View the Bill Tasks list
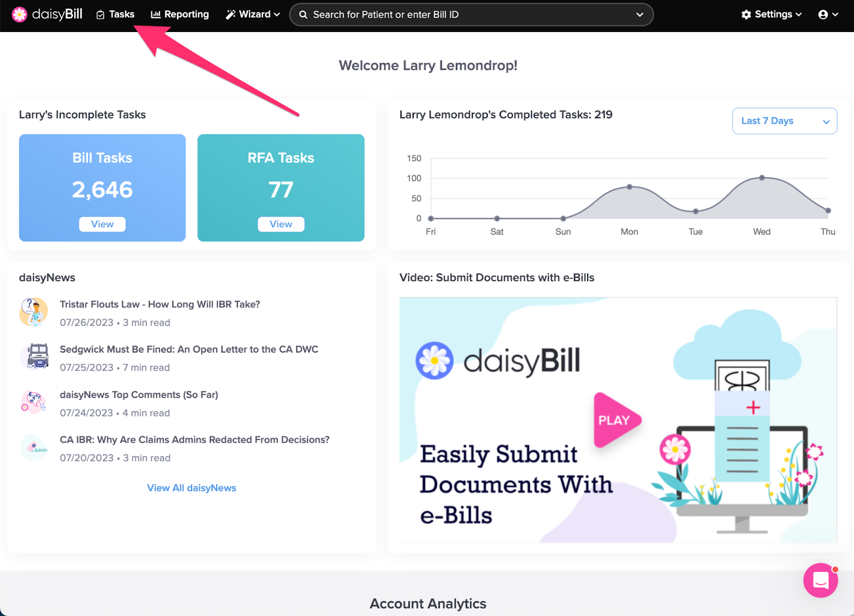Screen dimensions: 854x616 [102, 224]
